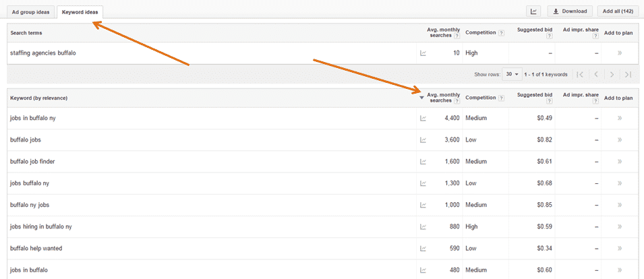Go to first page of keywords

580,74
